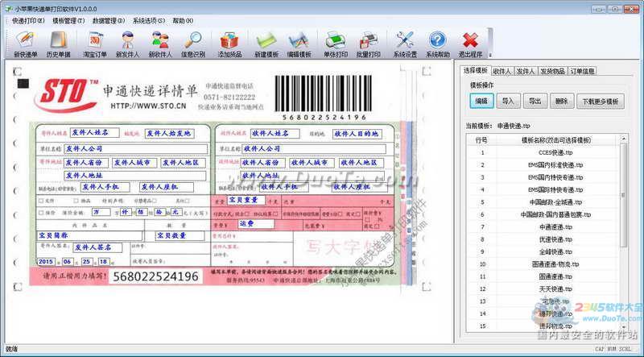Click the 导入 import button
The height and width of the screenshot is (357, 644).
pyautogui.click(x=509, y=101)
